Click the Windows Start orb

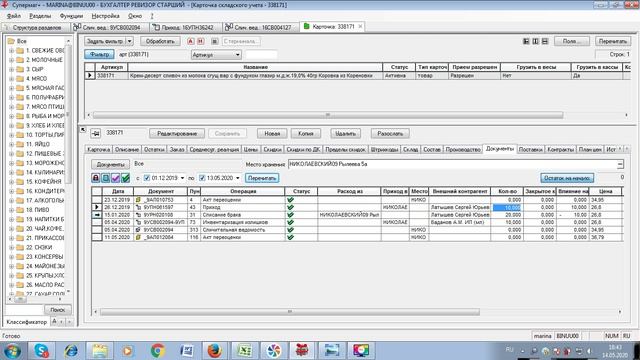click(12, 351)
